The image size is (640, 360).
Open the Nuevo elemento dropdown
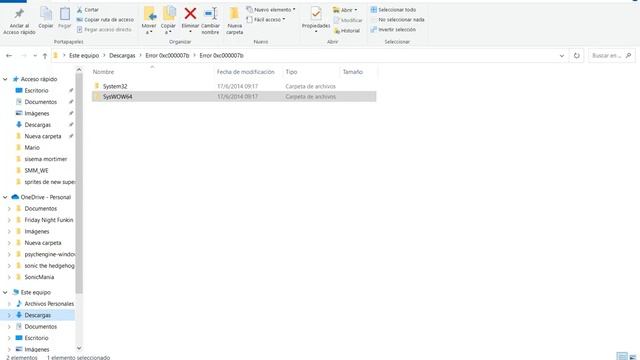pos(271,9)
